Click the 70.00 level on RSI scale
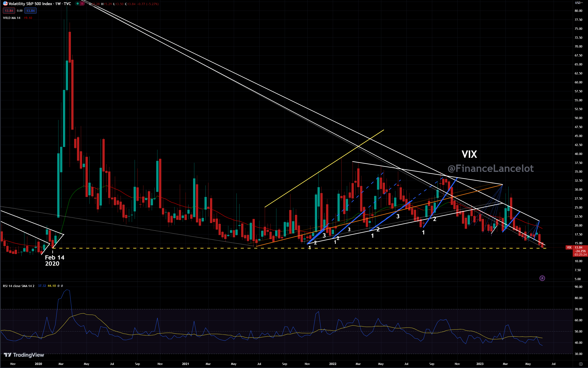588x368 pixels. pos(578,309)
